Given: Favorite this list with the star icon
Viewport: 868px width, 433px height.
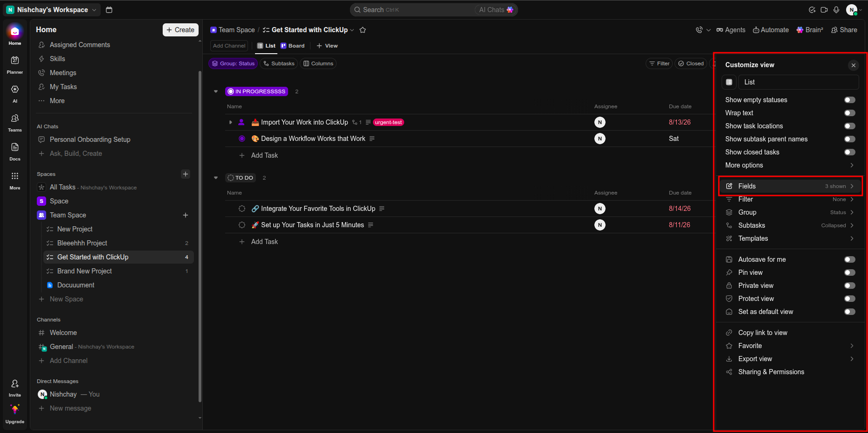Looking at the screenshot, I should click(x=363, y=30).
